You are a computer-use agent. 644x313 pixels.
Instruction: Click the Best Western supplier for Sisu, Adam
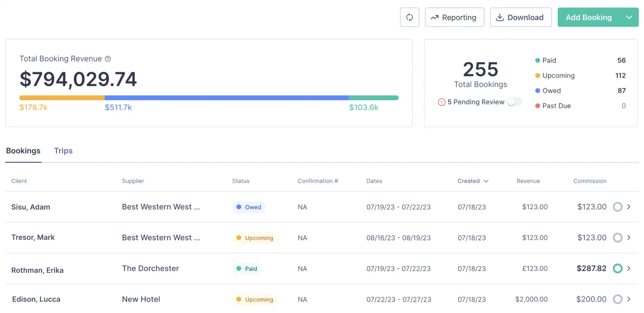point(161,207)
